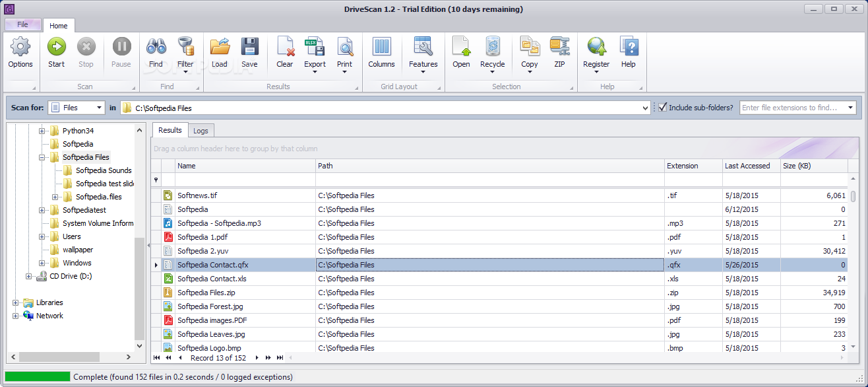Click the folder tree vertical scrollbar thumb
The width and height of the screenshot is (868, 387).
click(139, 289)
